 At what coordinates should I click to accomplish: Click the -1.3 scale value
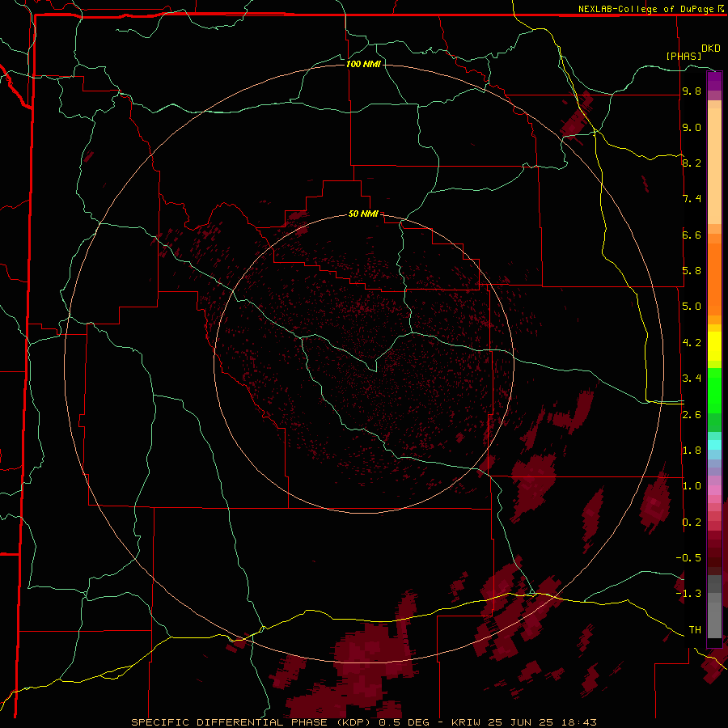688,594
